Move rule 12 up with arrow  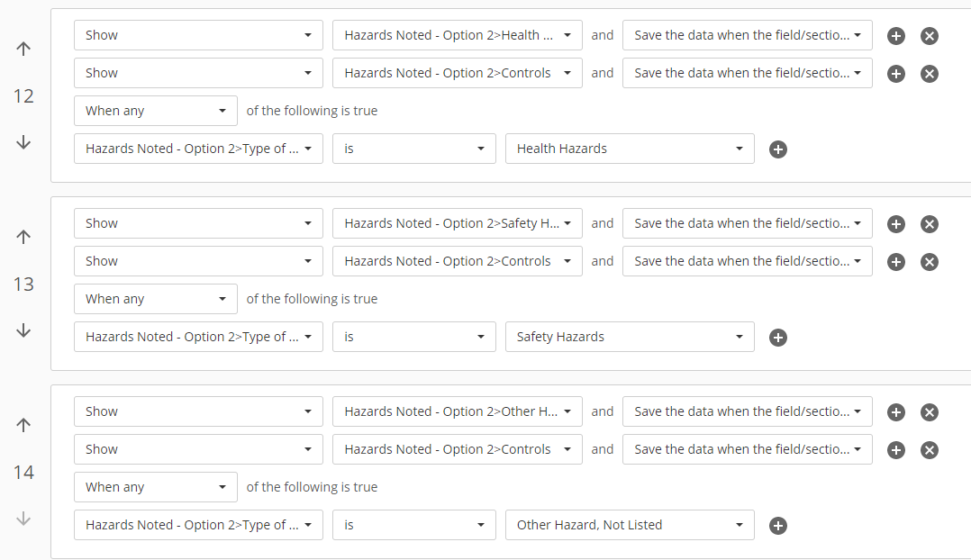(x=23, y=49)
